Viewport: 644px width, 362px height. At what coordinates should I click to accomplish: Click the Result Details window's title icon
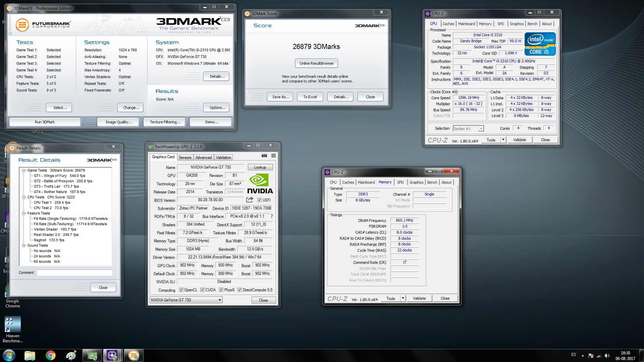tap(12, 148)
